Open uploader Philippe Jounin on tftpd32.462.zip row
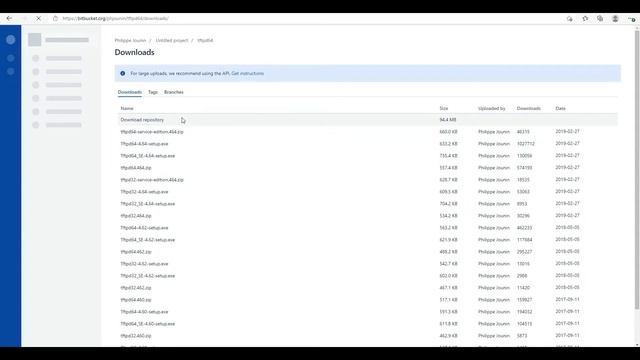The height and width of the screenshot is (360, 640). 494,288
